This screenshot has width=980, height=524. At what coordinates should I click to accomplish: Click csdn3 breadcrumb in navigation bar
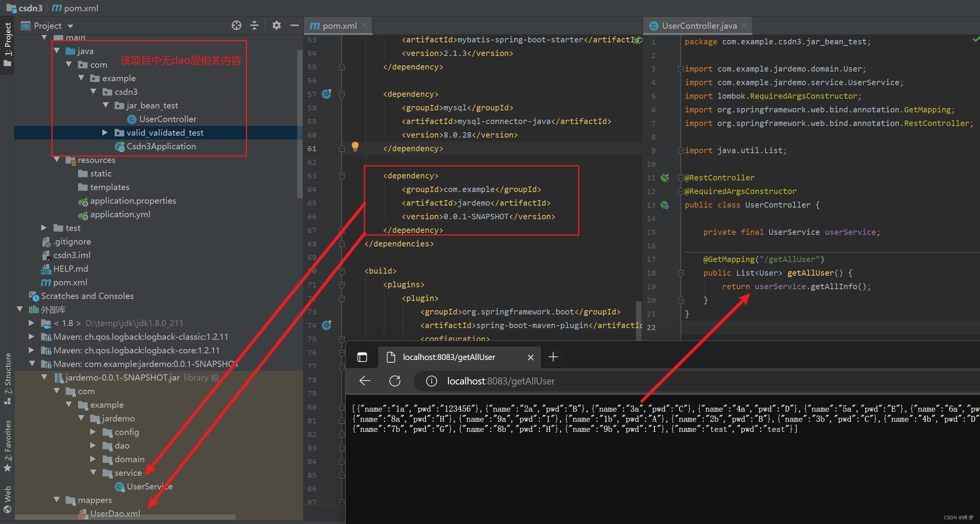(25, 8)
